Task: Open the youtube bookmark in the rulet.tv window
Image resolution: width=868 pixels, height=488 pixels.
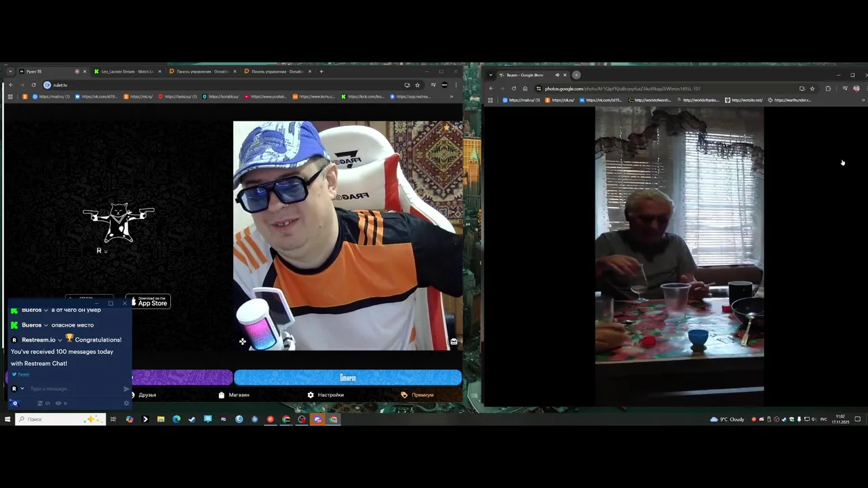Action: 266,96
